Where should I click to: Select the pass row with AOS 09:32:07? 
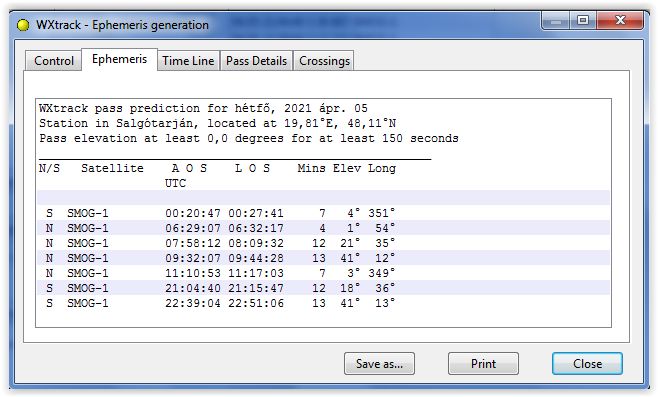pyautogui.click(x=323, y=258)
